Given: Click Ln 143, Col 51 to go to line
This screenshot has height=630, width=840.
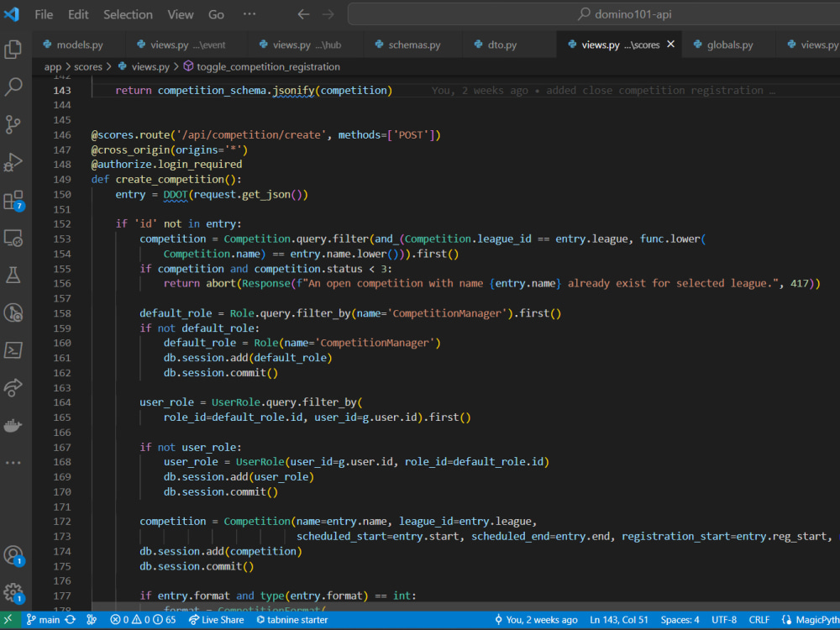Looking at the screenshot, I should [x=619, y=619].
